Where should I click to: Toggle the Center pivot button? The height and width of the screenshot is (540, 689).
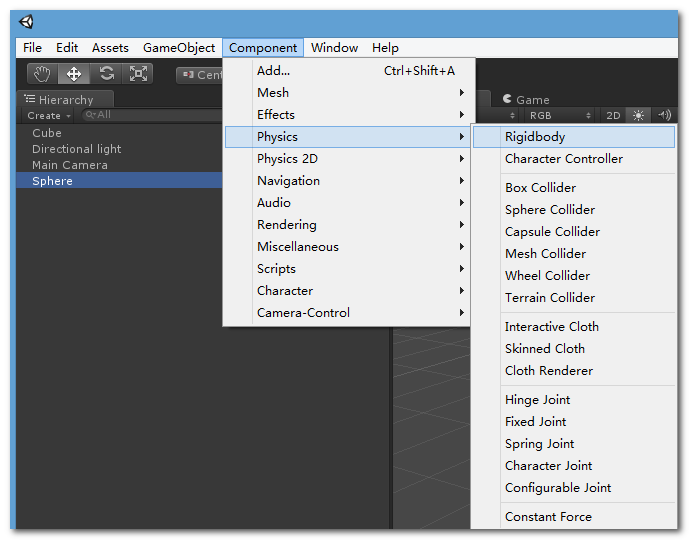pos(201,75)
